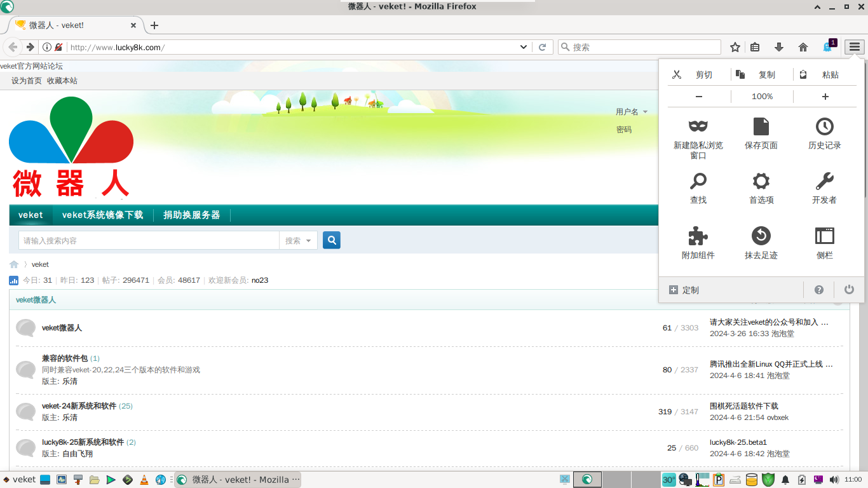Viewport: 868px width, 488px height.
Task: Open the 兼容的软件包 forum board
Action: pos(65,358)
